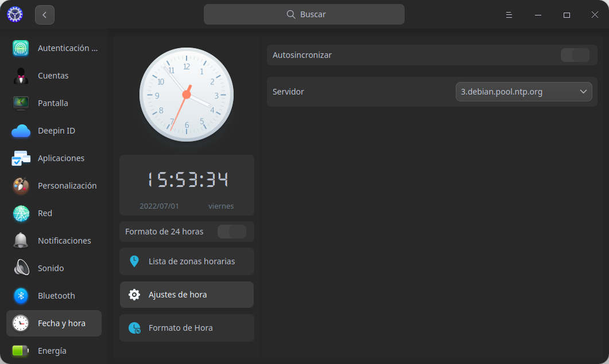Click the Bluetooth icon
609x364 pixels.
coord(21,296)
